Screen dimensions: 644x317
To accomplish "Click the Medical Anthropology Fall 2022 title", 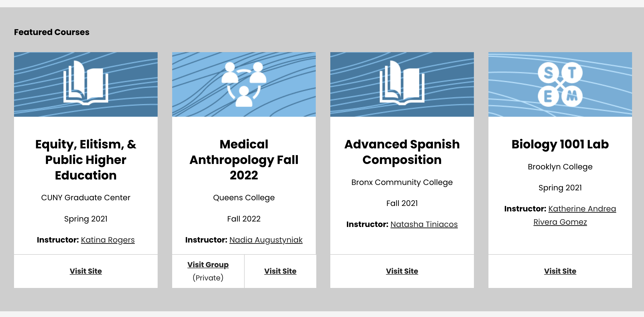I will point(244,160).
